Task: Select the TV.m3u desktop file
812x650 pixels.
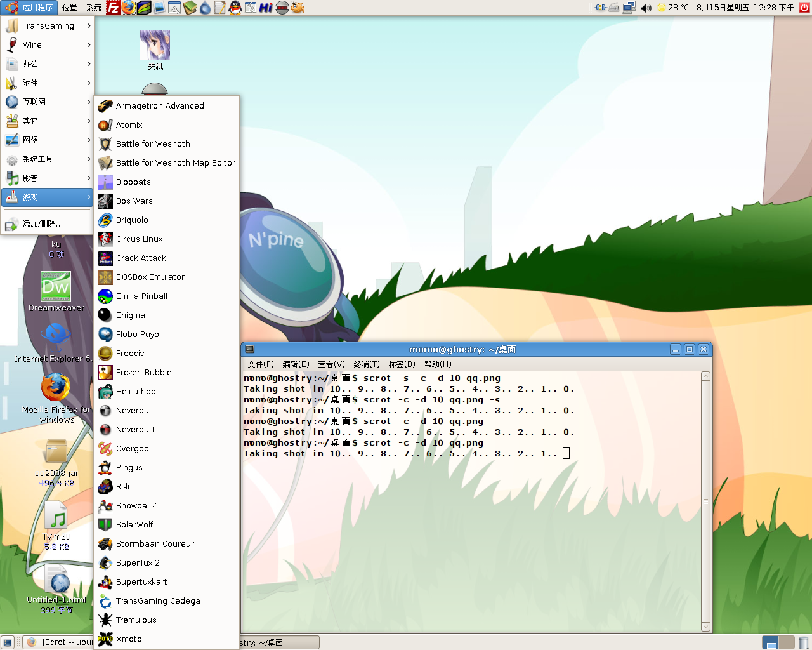Action: 56,524
